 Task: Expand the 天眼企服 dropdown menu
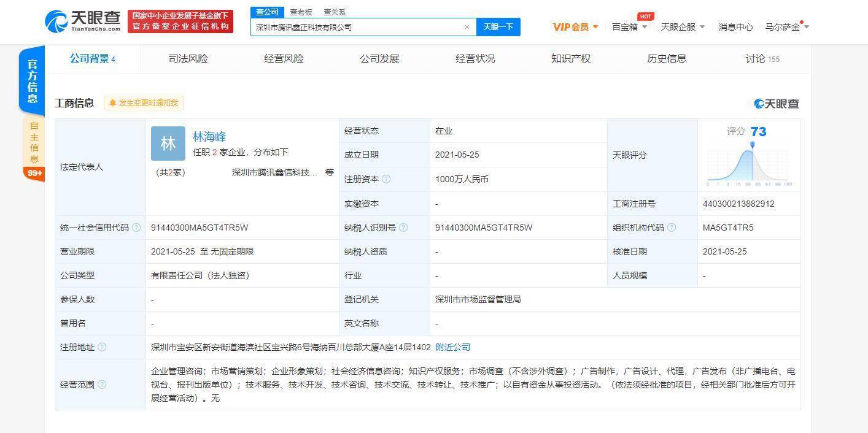coord(683,27)
